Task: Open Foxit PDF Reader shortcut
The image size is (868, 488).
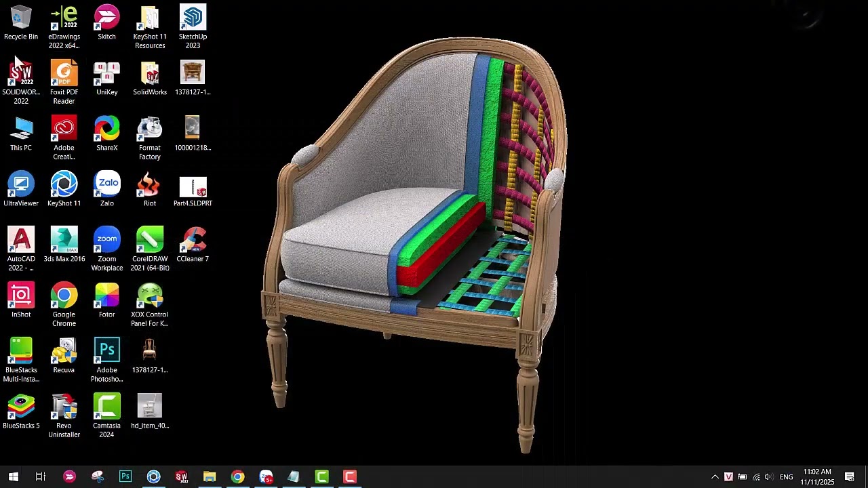Action: pos(64,83)
